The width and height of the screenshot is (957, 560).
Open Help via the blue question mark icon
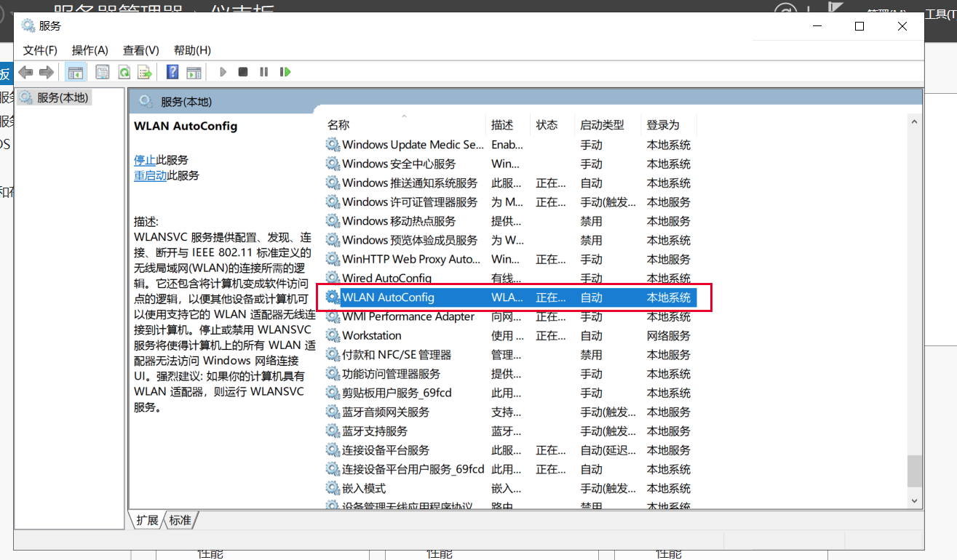click(x=172, y=72)
